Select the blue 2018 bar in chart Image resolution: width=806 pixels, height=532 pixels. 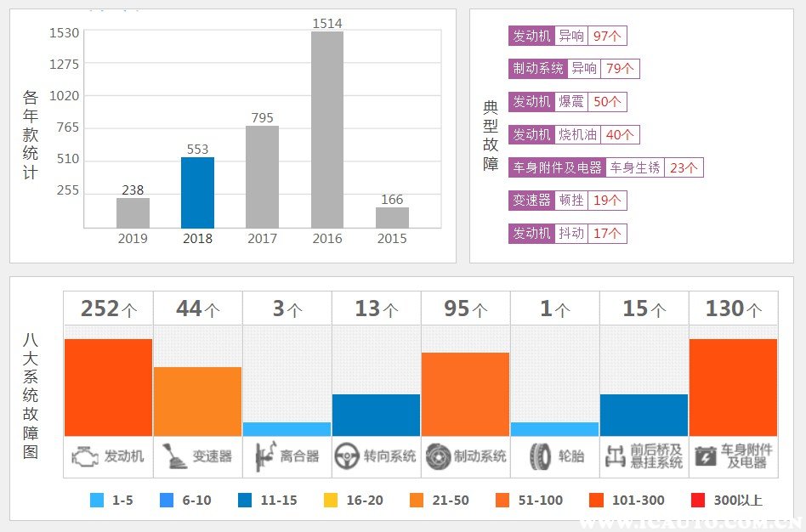tap(197, 192)
